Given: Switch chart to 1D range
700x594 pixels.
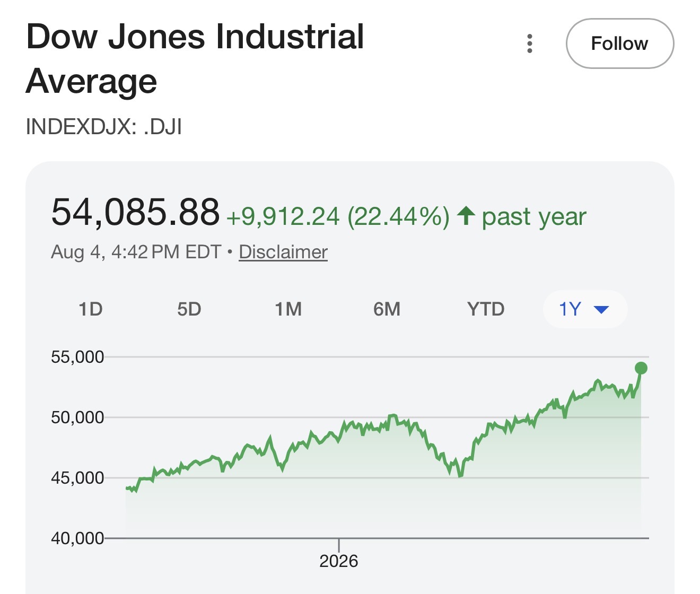Looking at the screenshot, I should click(x=90, y=309).
